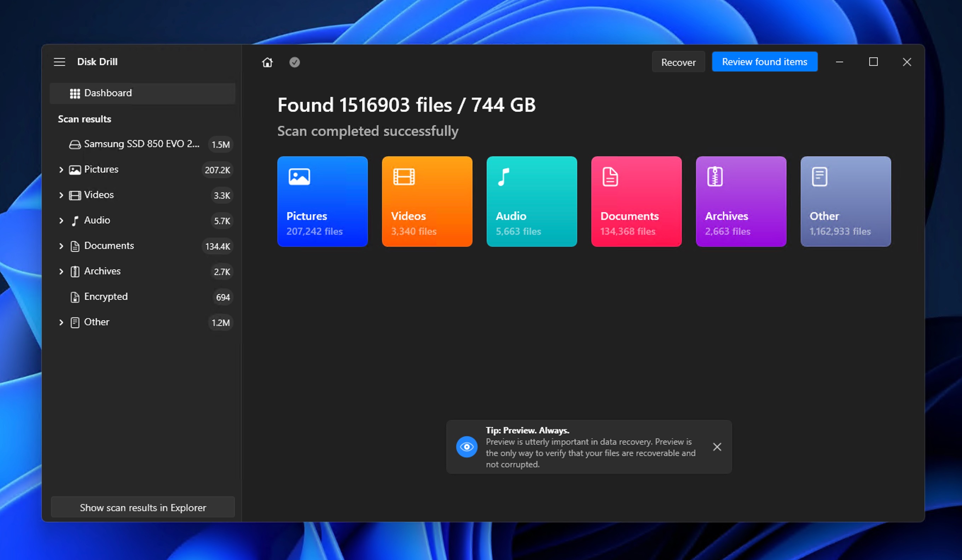This screenshot has height=560, width=962.
Task: Click the scan completed checkmark status icon
Action: pos(294,62)
